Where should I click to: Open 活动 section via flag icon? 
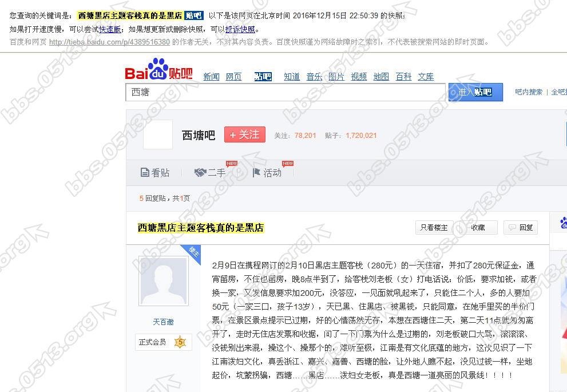(x=257, y=173)
